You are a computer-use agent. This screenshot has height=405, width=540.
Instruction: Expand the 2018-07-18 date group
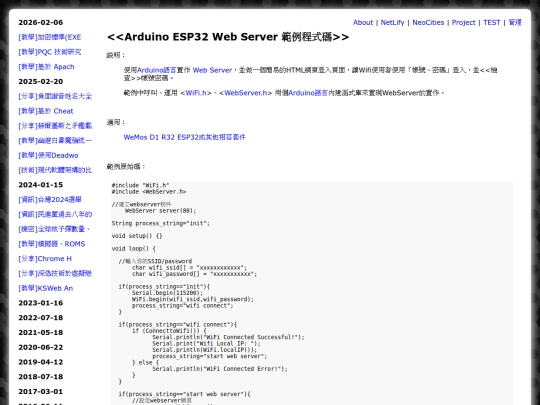tap(41, 377)
